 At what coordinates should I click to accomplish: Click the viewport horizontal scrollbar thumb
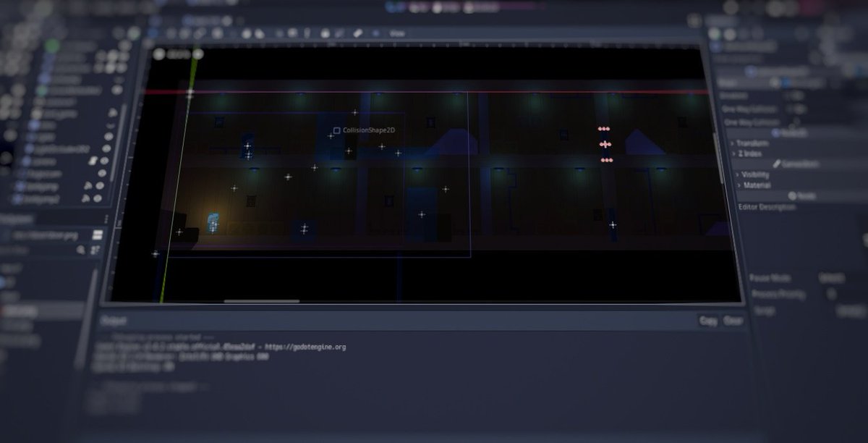point(262,300)
